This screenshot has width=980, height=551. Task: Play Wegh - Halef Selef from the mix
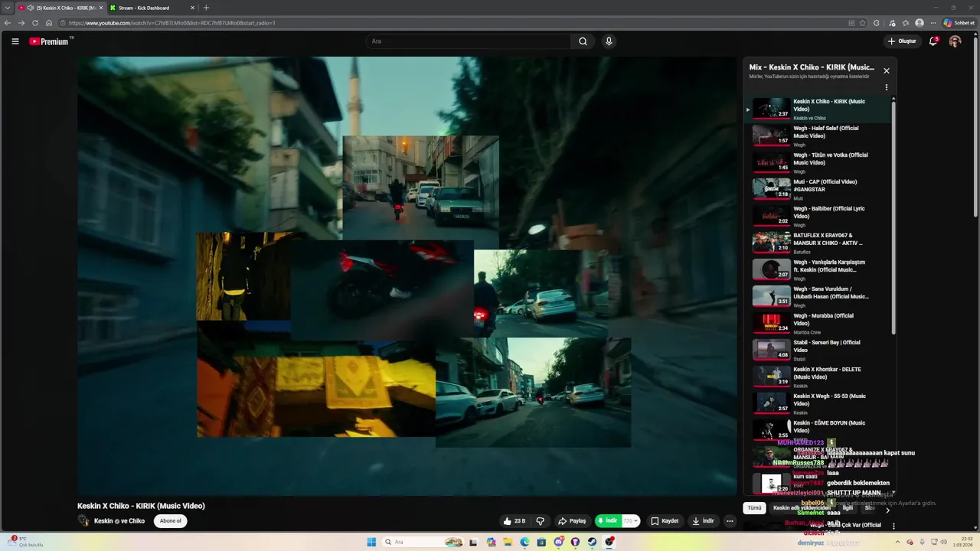[x=818, y=135]
